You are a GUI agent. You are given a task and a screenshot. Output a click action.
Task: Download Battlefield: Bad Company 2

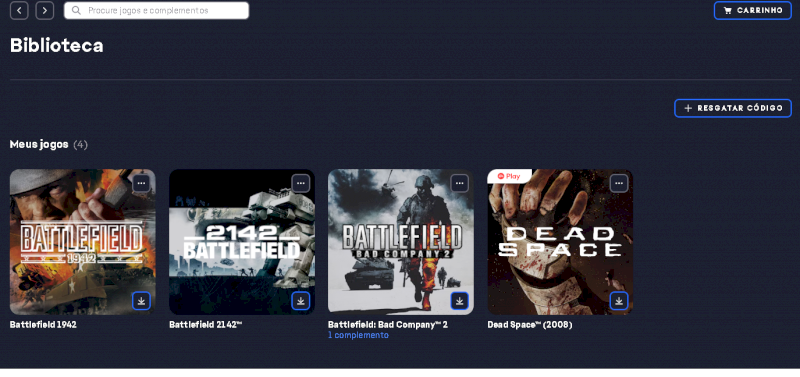click(460, 301)
